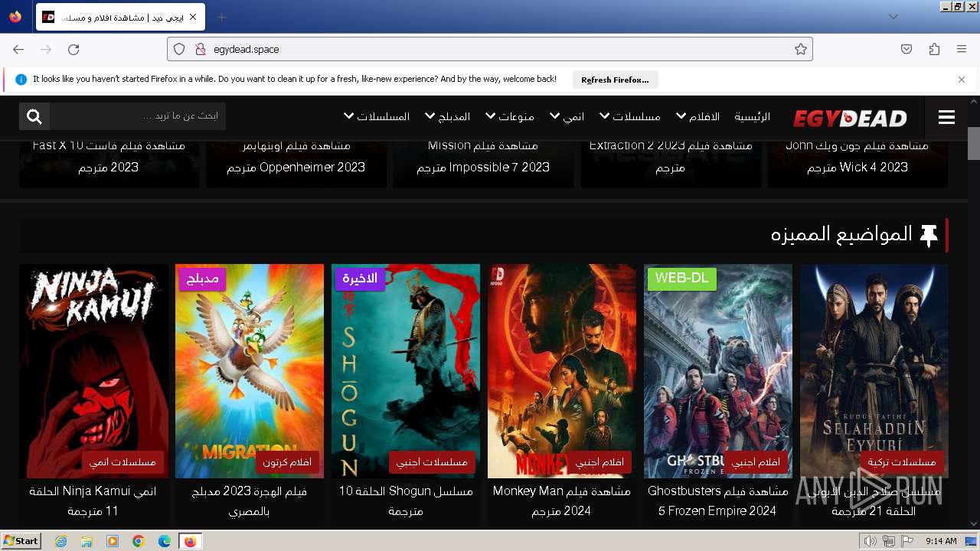Open John Wick 4 2023 title link

tap(857, 156)
